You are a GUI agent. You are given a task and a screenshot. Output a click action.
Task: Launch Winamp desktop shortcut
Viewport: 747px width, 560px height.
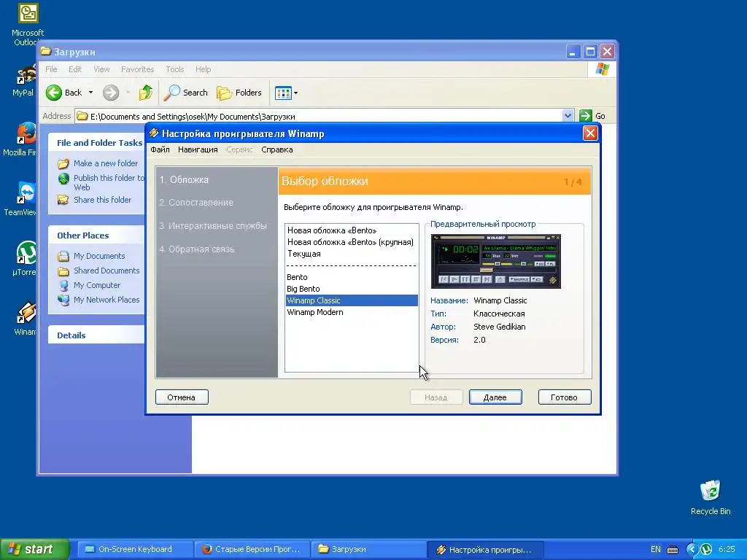click(x=26, y=319)
